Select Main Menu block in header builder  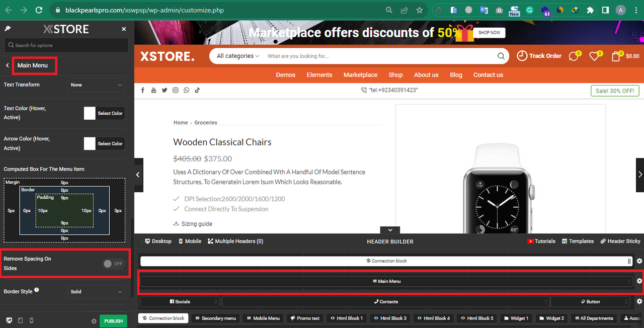[386, 281]
